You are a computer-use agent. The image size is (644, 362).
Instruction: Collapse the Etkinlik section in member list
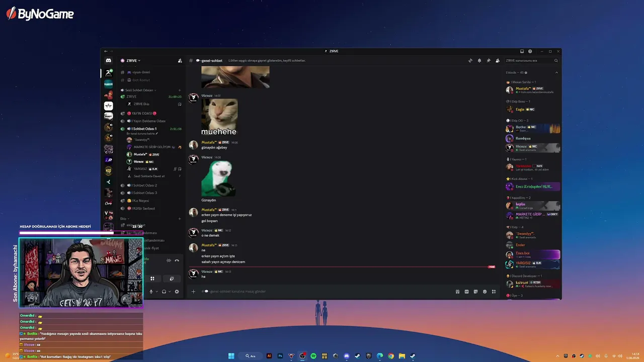(556, 73)
